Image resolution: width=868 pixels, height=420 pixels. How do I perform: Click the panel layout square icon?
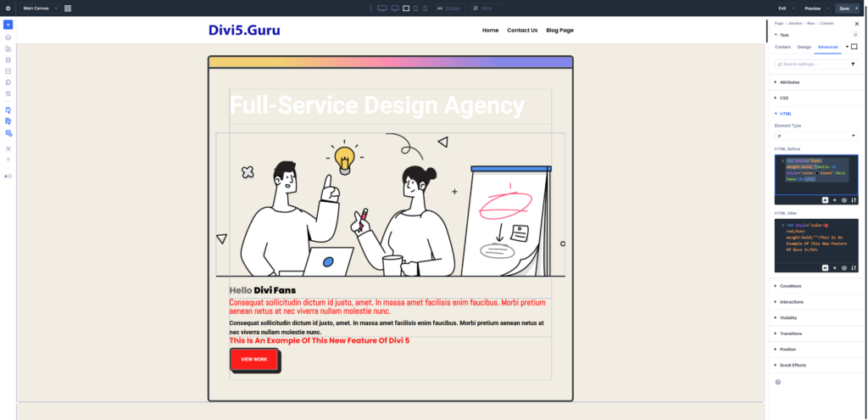pyautogui.click(x=854, y=47)
